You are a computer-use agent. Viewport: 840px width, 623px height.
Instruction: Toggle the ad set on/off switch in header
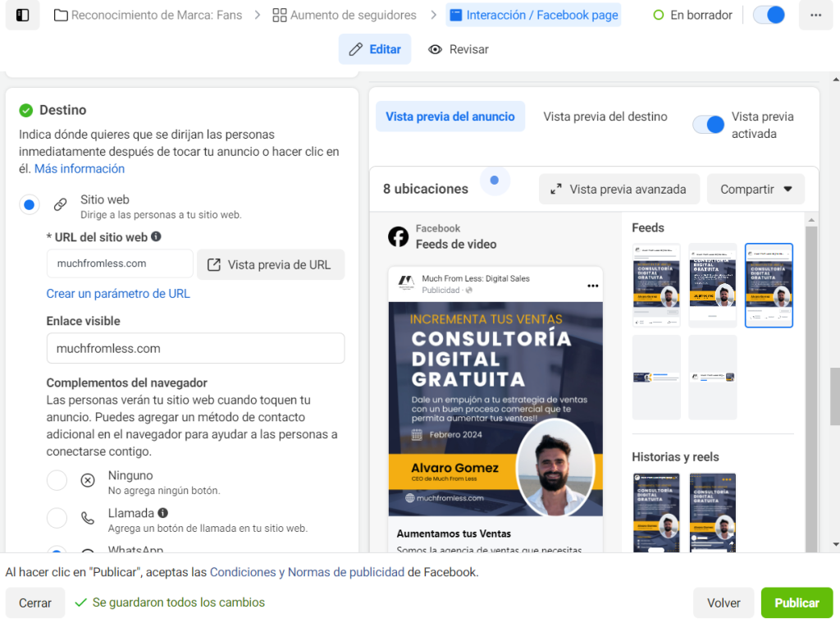point(768,15)
